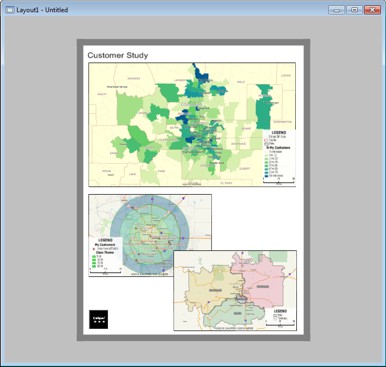Click the legend of the choropleth map
386x367 pixels.
point(279,157)
